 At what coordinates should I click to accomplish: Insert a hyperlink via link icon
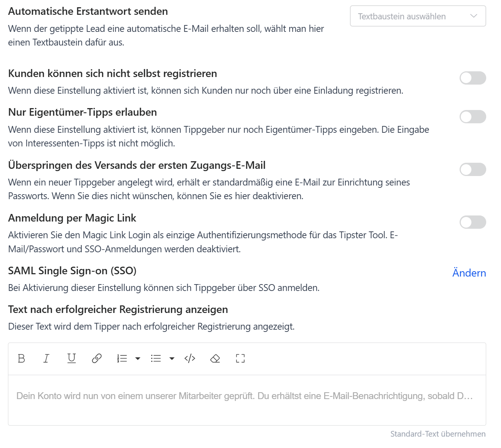pos(97,358)
